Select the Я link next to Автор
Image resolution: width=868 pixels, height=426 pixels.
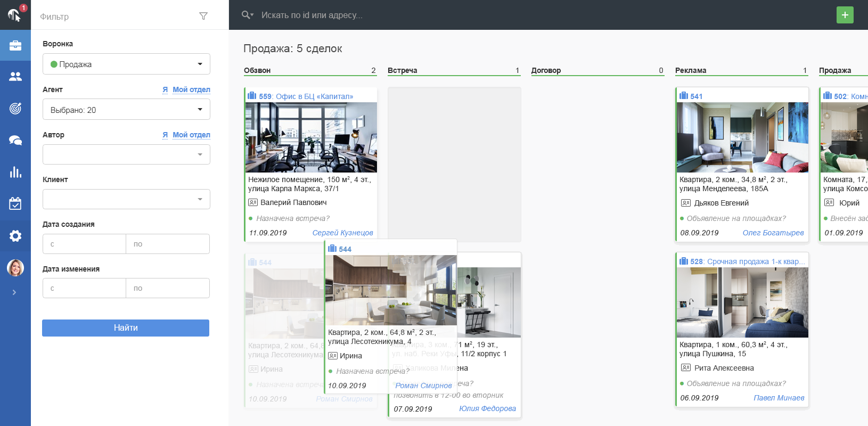tap(165, 135)
